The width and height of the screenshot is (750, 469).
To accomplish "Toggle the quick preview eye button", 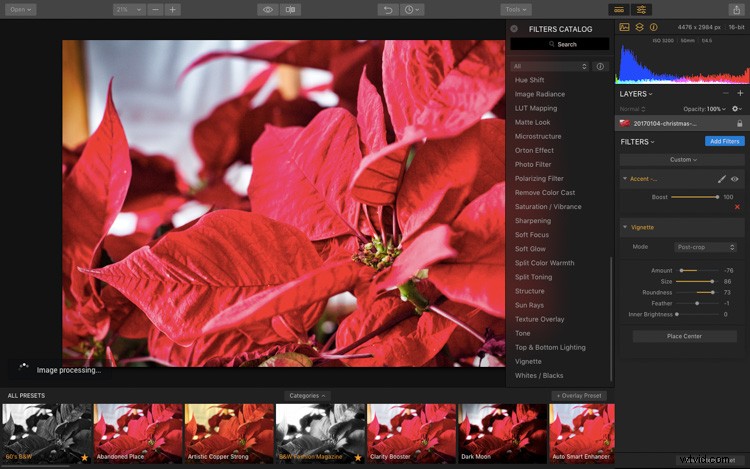I will [268, 10].
